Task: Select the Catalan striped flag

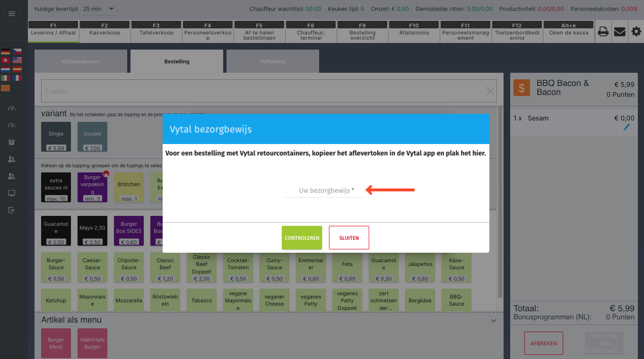Action: pyautogui.click(x=6, y=88)
